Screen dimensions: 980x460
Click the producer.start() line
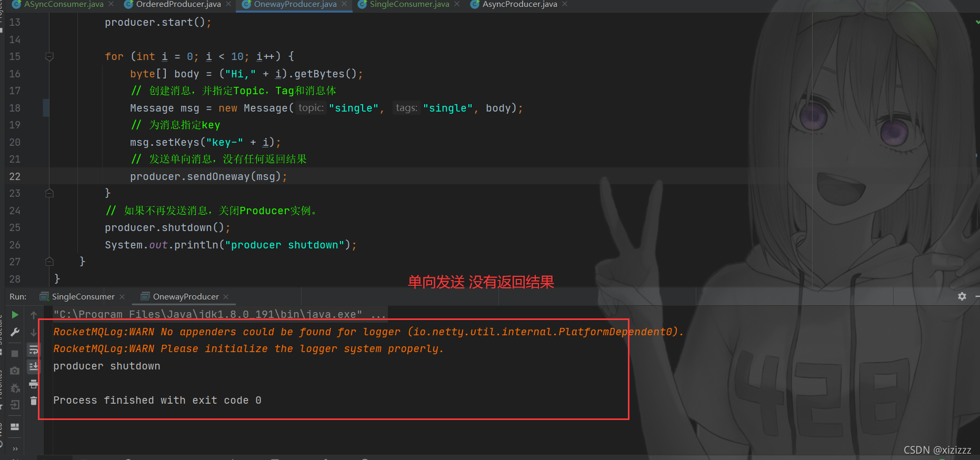[x=158, y=23]
